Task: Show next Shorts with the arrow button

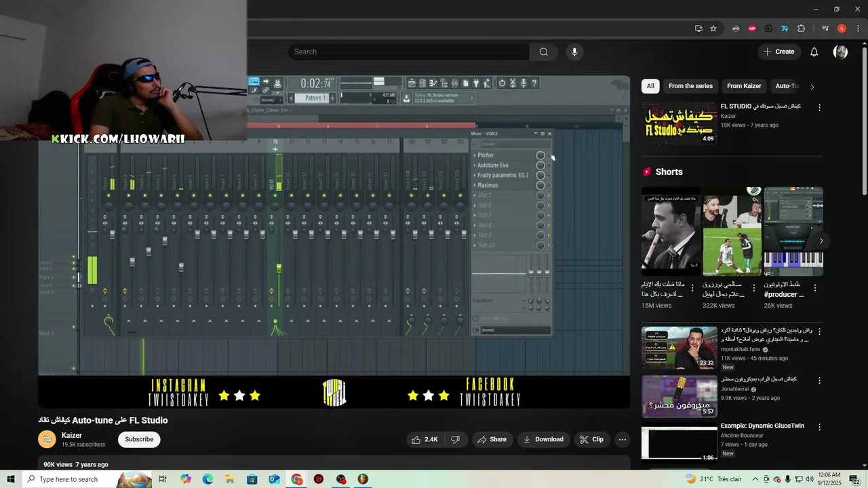Action: tap(821, 241)
